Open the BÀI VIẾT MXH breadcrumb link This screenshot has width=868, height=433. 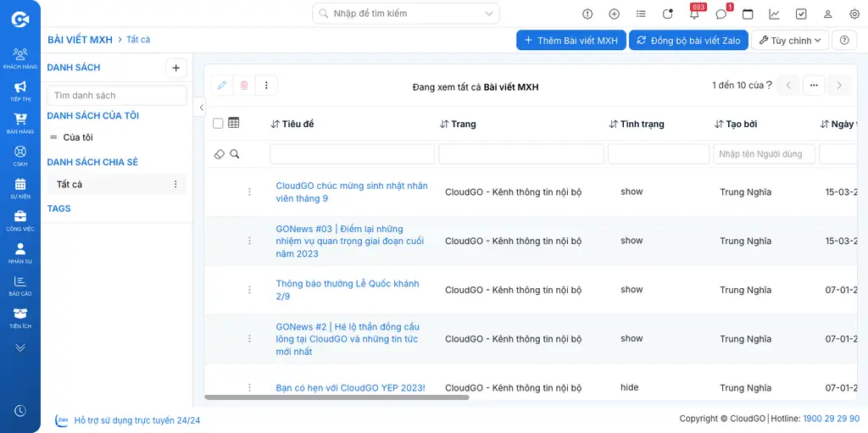click(80, 40)
